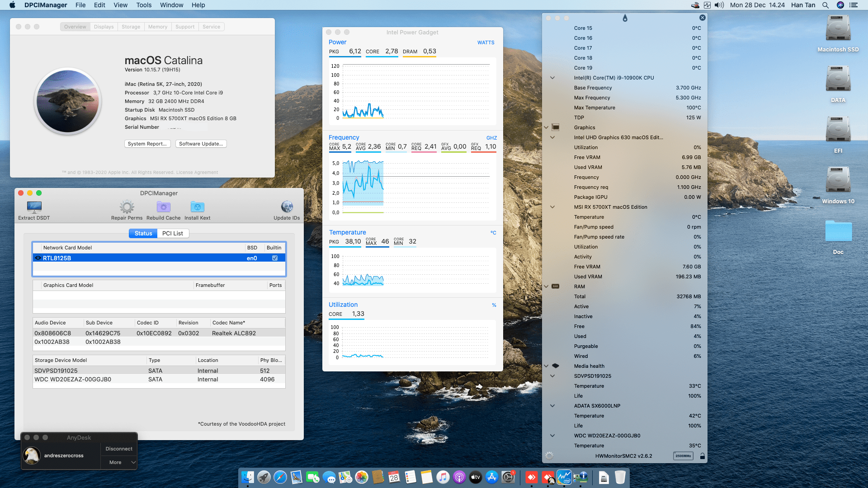Click the Software Update button

pos(201,144)
